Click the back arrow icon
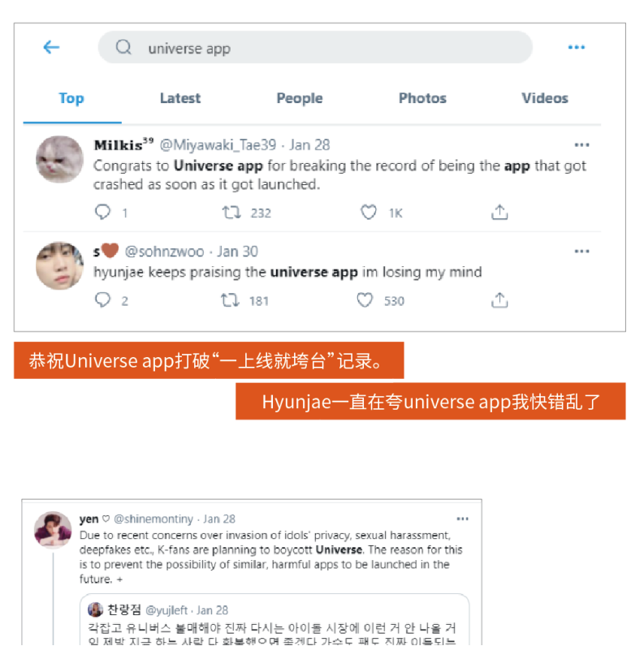The image size is (644, 646). tap(51, 47)
